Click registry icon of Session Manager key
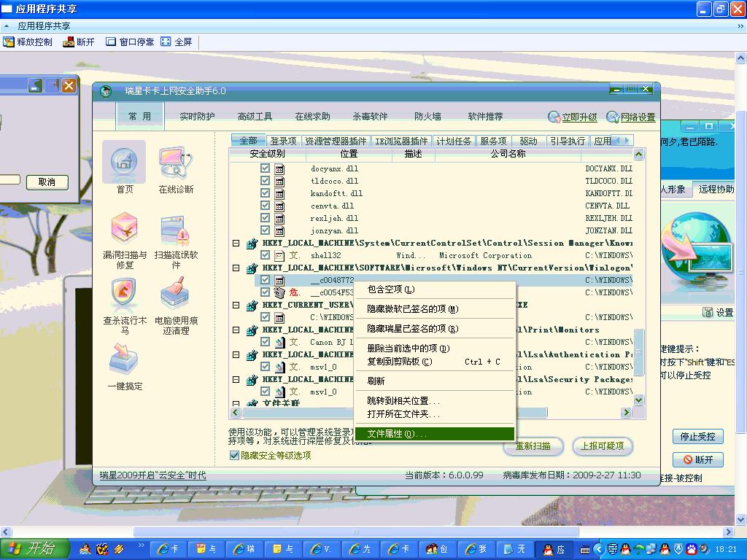The image size is (747, 560). click(x=252, y=244)
